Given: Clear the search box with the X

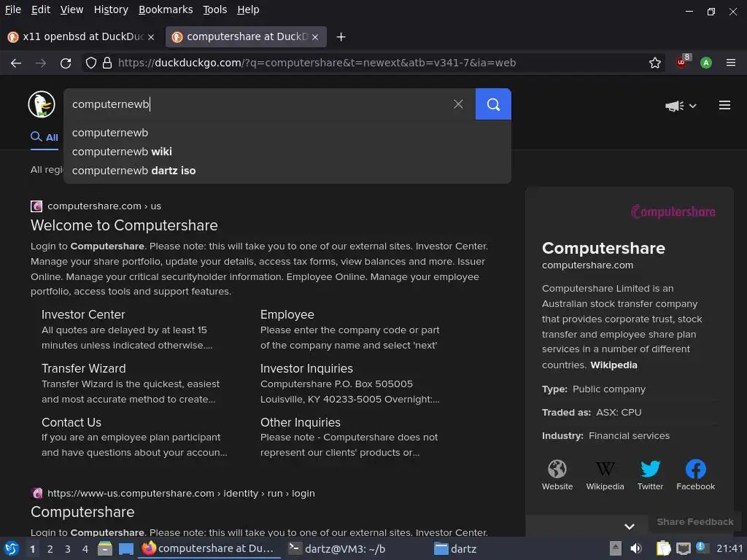Looking at the screenshot, I should (458, 104).
